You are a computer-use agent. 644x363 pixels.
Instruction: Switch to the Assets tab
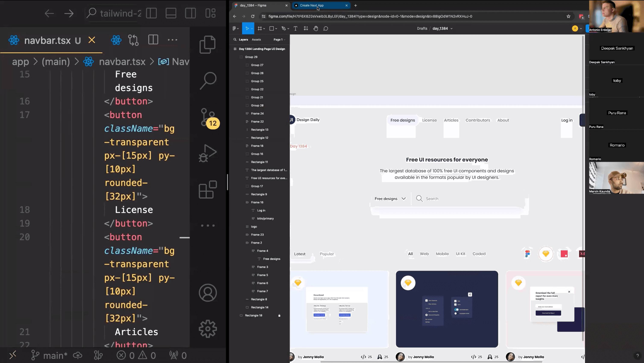point(256,39)
